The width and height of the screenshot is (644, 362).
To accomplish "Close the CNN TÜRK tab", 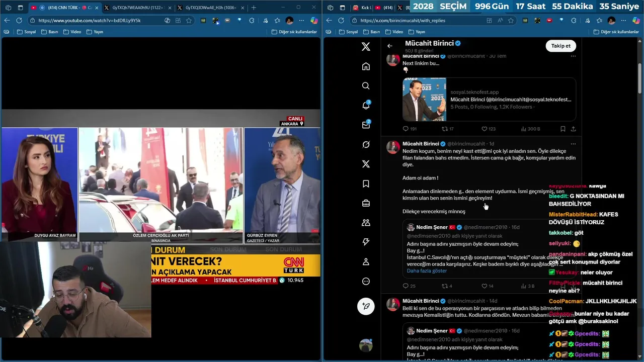I will 96,8.
